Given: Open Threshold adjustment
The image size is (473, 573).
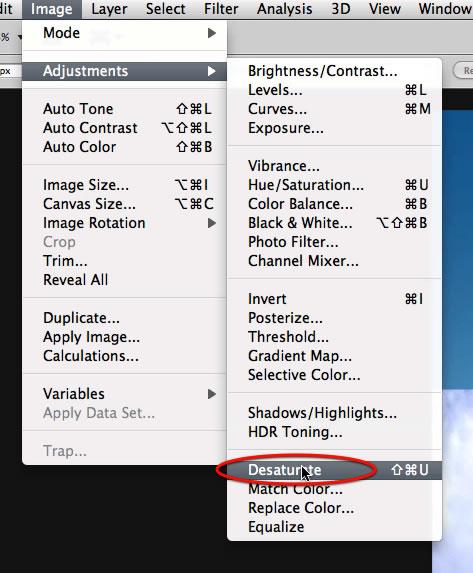Looking at the screenshot, I should (334, 337).
